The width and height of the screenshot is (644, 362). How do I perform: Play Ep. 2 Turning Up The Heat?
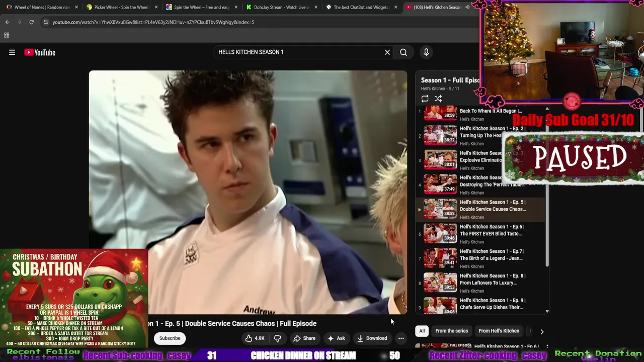coord(480,135)
